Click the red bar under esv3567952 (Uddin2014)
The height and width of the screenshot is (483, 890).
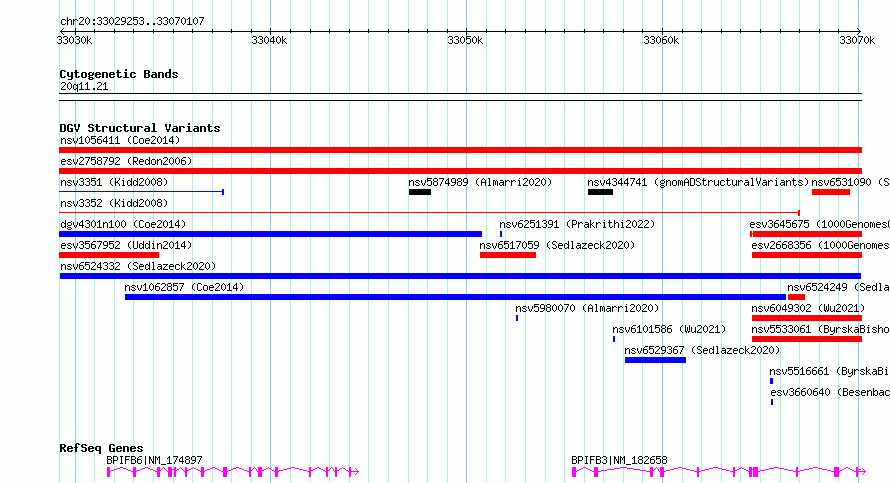[x=109, y=255]
